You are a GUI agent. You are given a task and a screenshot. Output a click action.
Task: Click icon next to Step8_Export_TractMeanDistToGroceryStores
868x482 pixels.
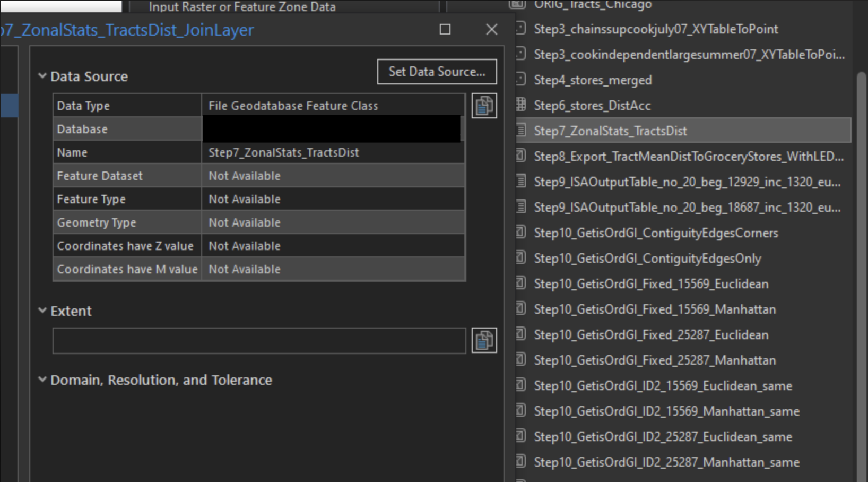pos(520,156)
